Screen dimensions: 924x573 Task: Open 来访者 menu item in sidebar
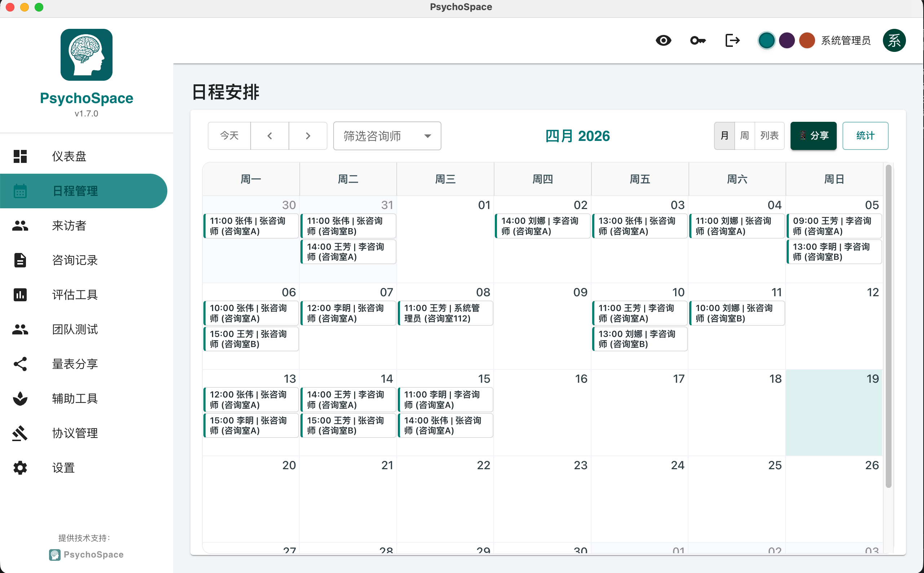tap(69, 226)
